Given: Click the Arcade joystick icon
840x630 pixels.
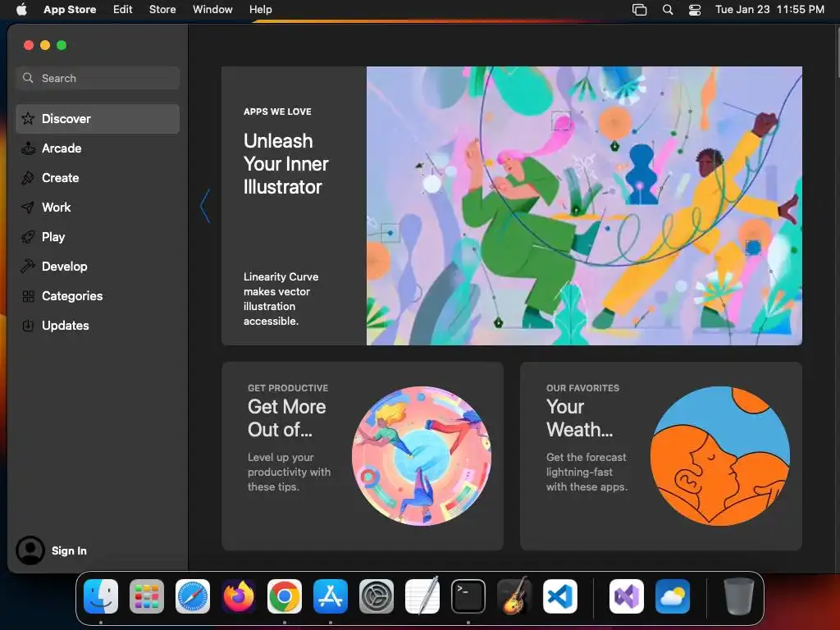Looking at the screenshot, I should pyautogui.click(x=28, y=148).
